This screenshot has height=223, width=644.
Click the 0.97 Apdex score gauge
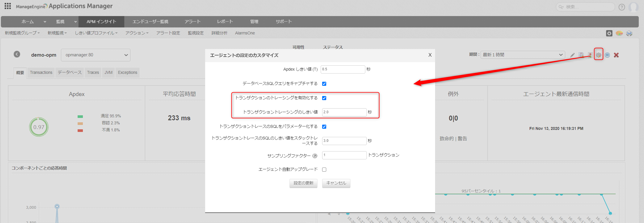(x=39, y=127)
